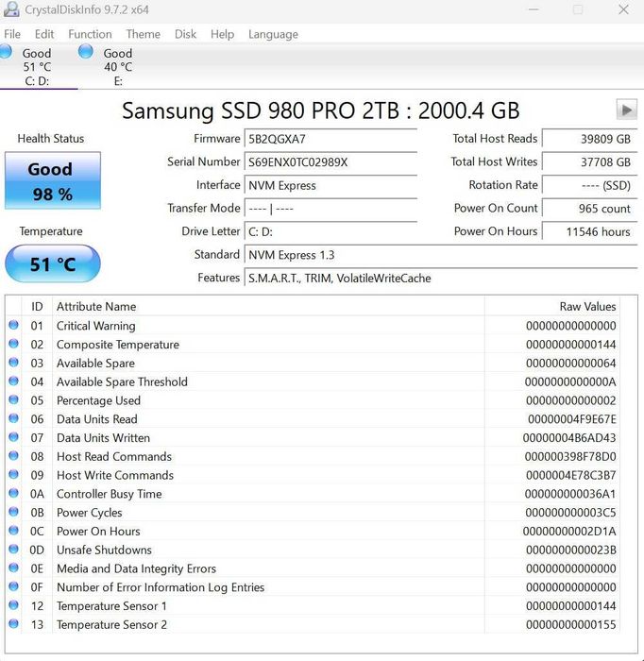The height and width of the screenshot is (661, 644).
Task: Click the status icon for Host Write Commands
Action: [13, 474]
